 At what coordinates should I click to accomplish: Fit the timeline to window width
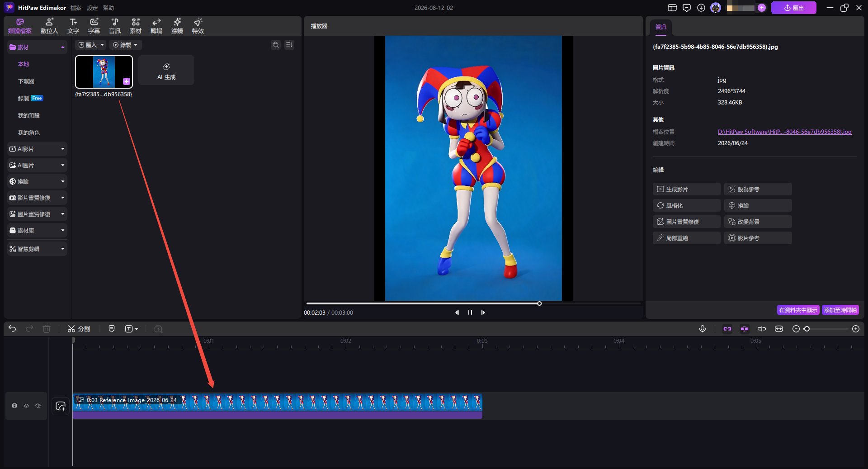(779, 329)
